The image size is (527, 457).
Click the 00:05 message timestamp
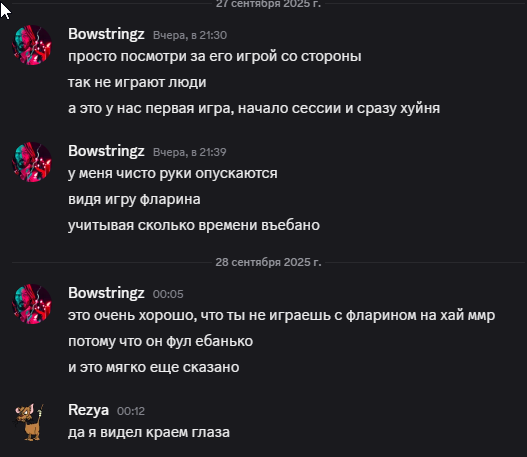click(168, 294)
